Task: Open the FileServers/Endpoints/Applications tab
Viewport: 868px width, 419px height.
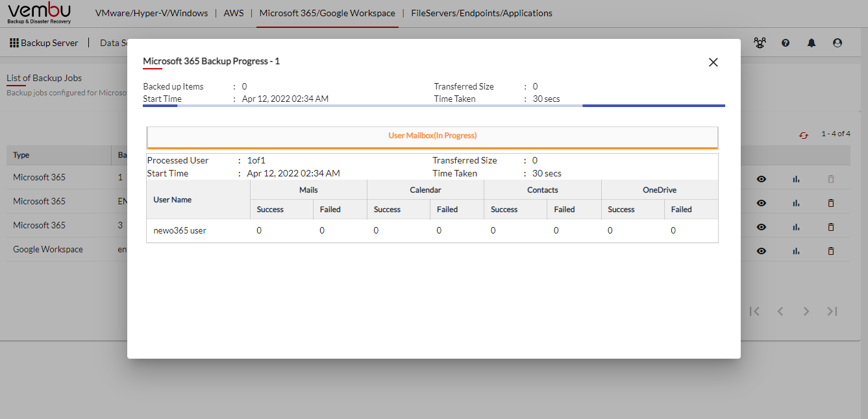Action: click(x=482, y=13)
